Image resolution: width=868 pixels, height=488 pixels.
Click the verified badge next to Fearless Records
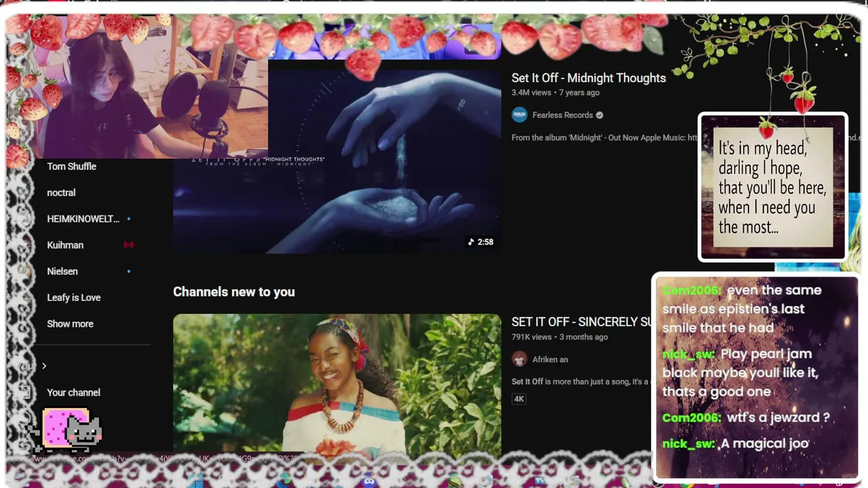point(599,115)
